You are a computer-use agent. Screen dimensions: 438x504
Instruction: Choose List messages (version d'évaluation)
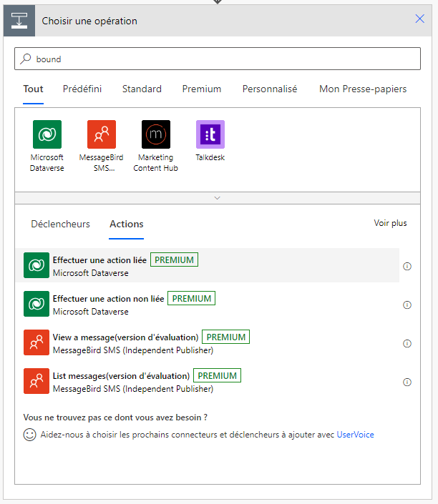(x=208, y=381)
